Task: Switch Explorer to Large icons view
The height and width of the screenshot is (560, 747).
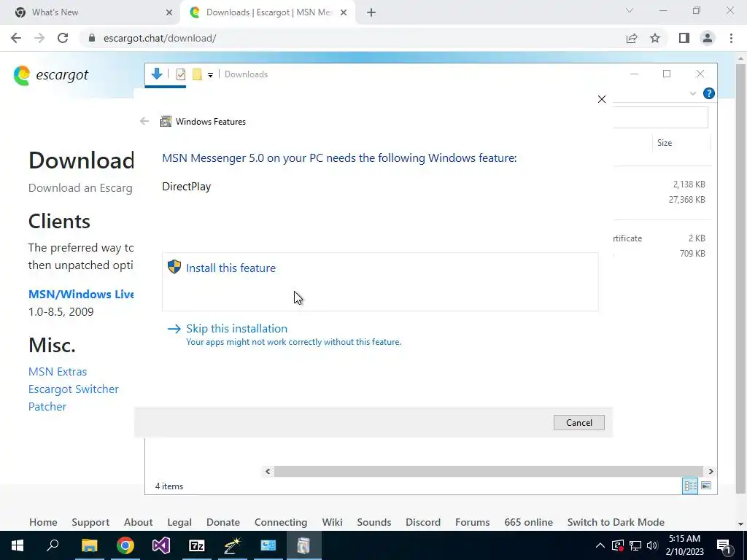Action: coord(706,486)
